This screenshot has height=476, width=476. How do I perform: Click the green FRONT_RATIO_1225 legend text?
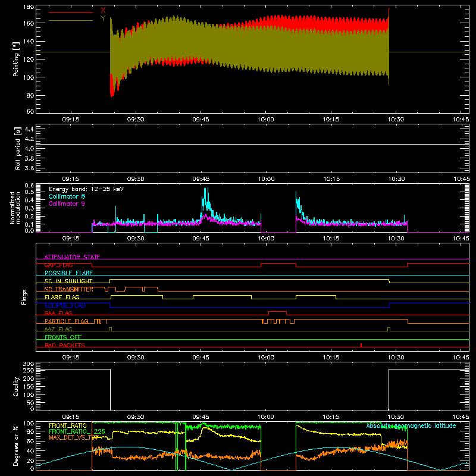pyautogui.click(x=77, y=431)
